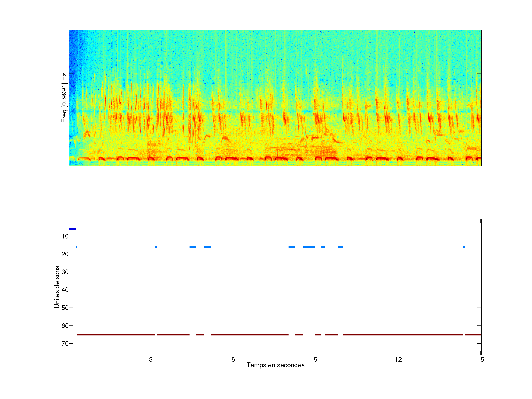Click the longest light blue segment near 9 seconds

309,247
